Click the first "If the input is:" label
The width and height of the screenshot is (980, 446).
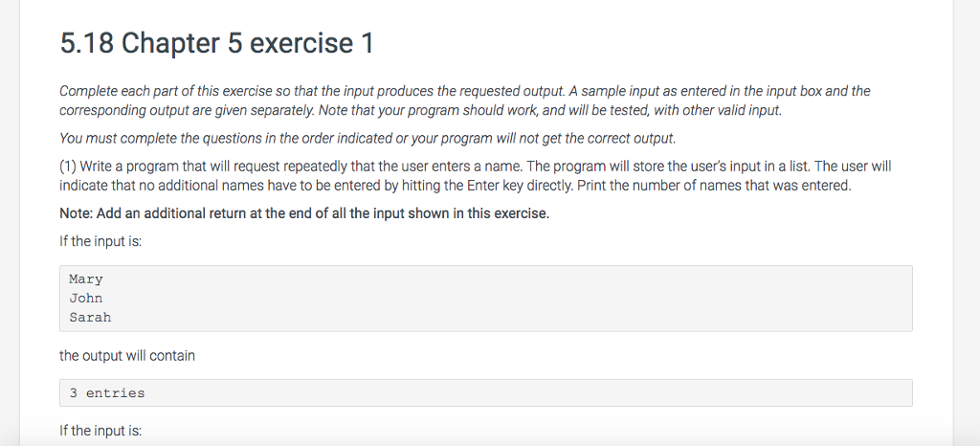[x=100, y=241]
